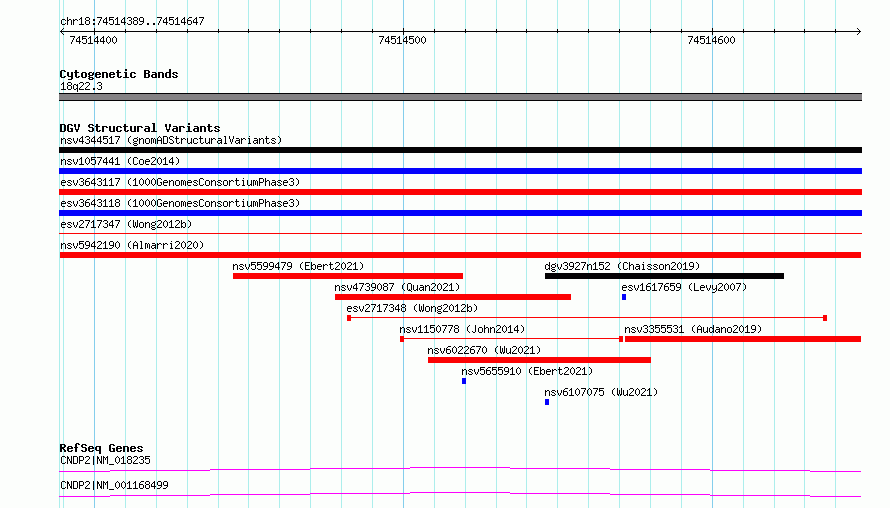
Task: Click the nsv5655910 (Ebert2021) label
Action: [x=527, y=371]
